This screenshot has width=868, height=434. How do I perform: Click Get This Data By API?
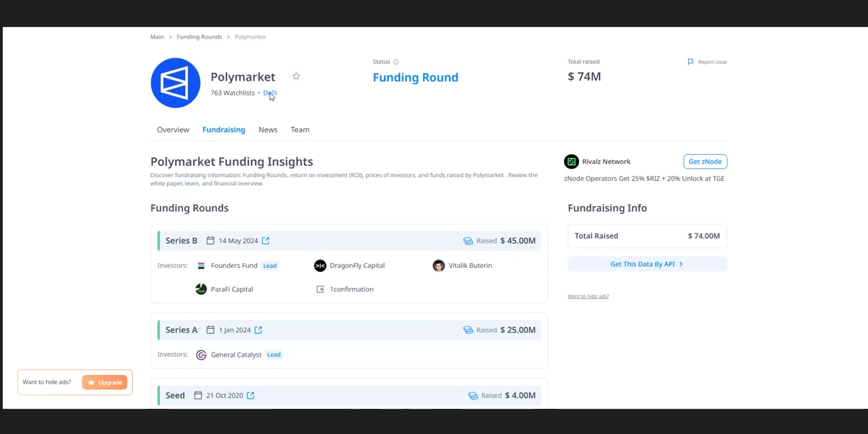point(647,264)
